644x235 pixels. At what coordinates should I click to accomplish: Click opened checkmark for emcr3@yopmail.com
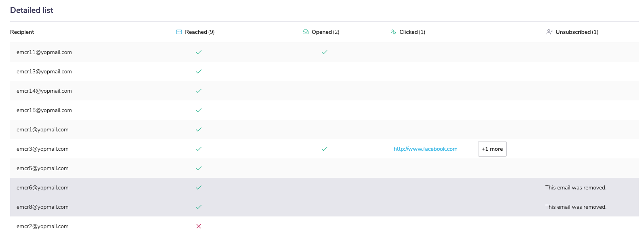tap(324, 149)
